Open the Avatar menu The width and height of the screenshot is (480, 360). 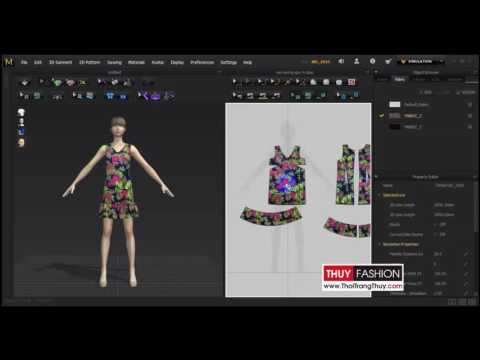click(x=158, y=62)
